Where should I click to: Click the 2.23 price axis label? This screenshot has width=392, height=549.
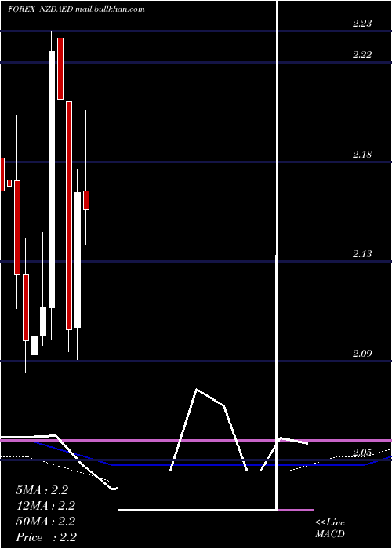point(362,24)
